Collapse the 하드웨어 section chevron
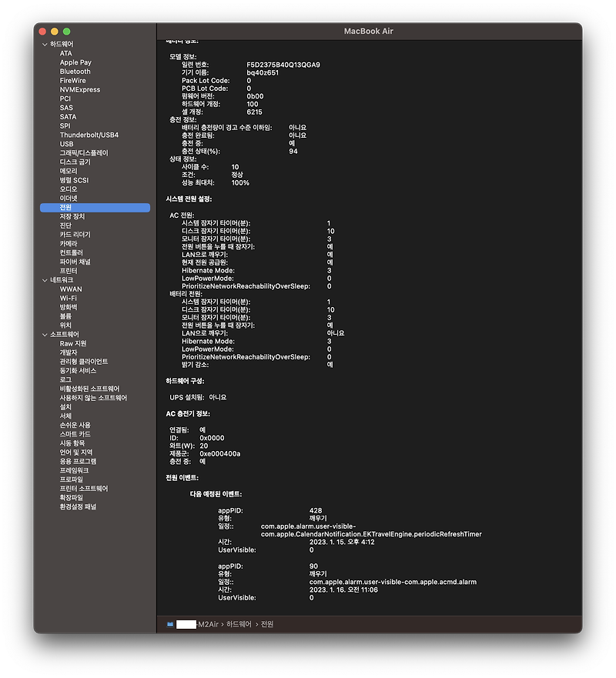This screenshot has width=616, height=678. tap(45, 44)
